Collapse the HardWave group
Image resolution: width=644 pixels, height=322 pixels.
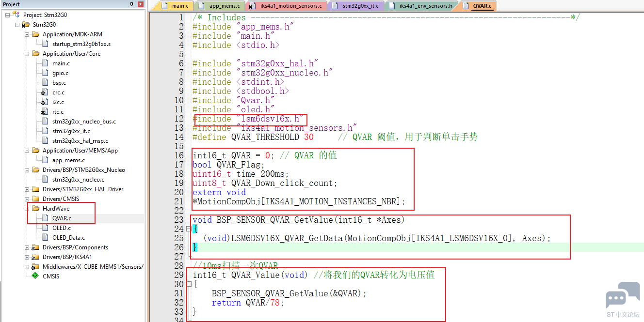click(x=27, y=209)
